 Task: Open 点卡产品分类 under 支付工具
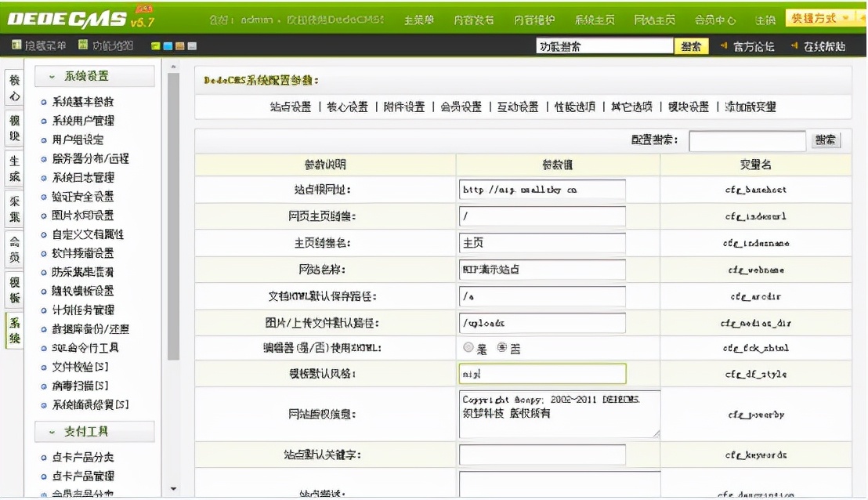tap(82, 458)
